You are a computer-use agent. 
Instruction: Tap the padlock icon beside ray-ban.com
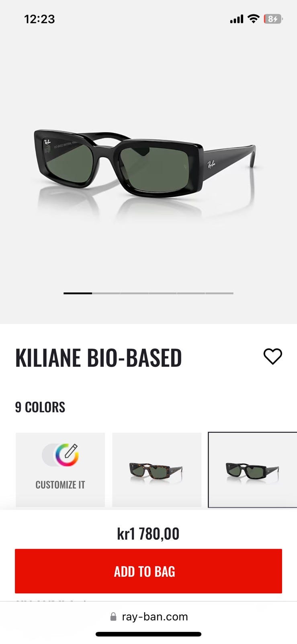tap(113, 617)
